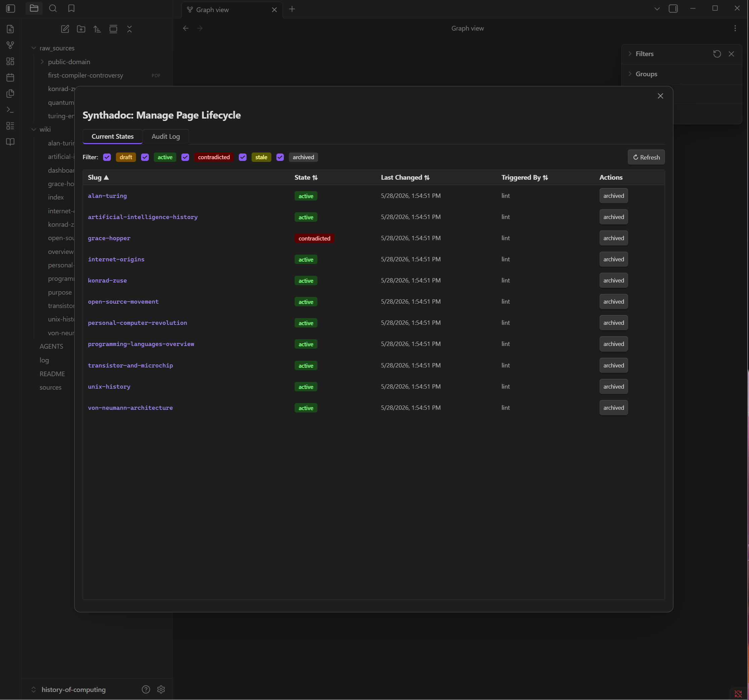Sort table by Slug column
The width and height of the screenshot is (749, 700).
click(98, 177)
